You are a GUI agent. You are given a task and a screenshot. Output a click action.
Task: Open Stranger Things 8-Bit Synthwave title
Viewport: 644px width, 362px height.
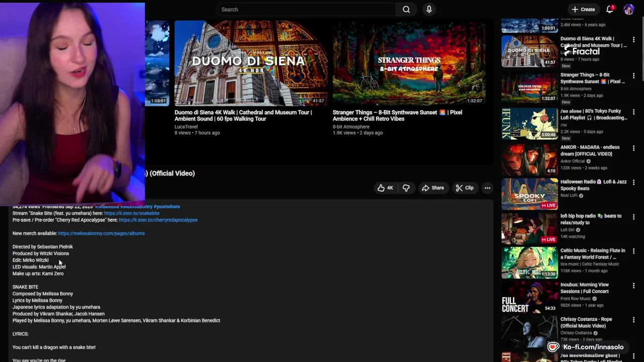(397, 116)
